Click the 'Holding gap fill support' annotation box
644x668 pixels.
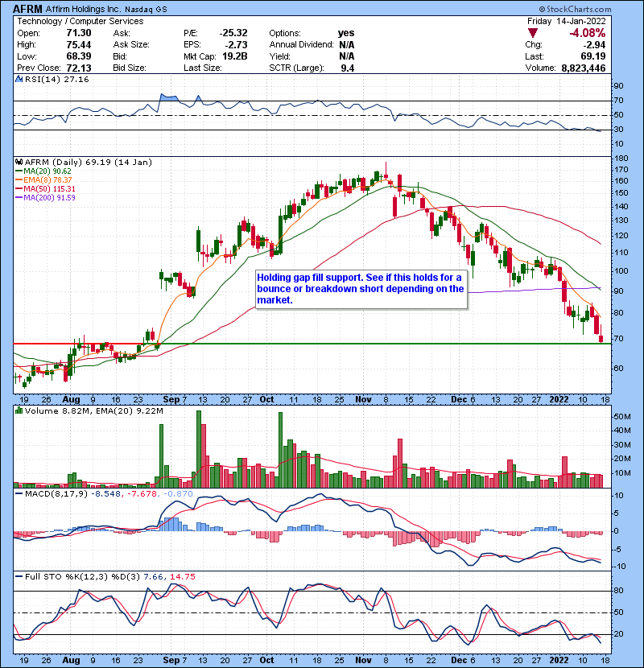point(361,289)
